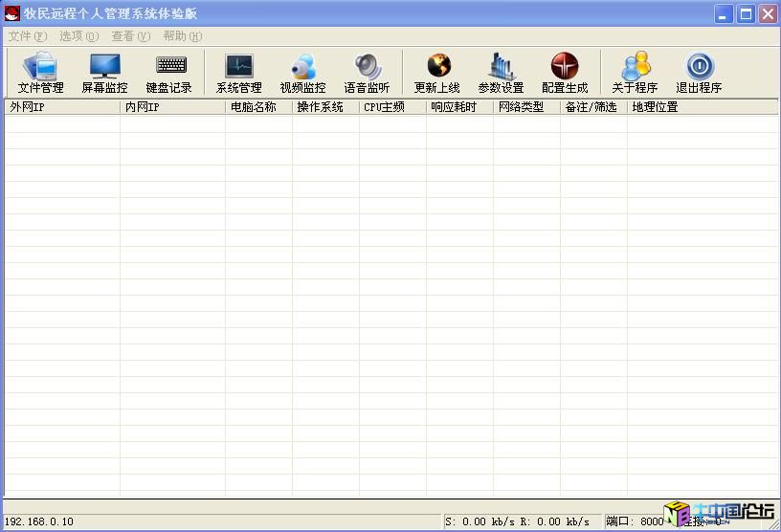Open 系统管理 system management
781x532 pixels.
(x=238, y=73)
